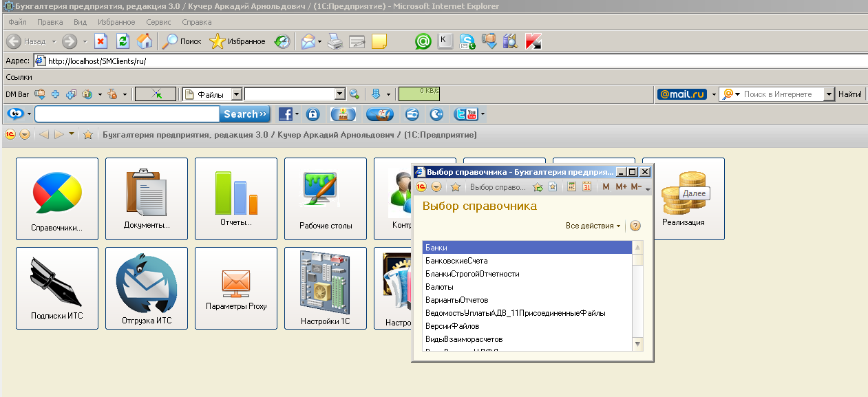Viewport: 868px width, 397px height.
Task: Click the IE Back (Назад) button
Action: (x=26, y=41)
